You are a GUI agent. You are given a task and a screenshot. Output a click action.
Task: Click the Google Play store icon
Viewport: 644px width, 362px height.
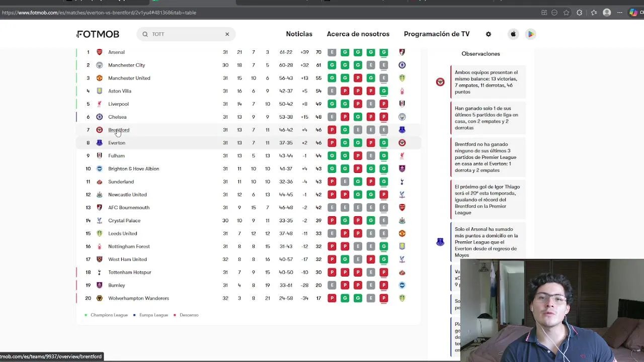coord(530,34)
